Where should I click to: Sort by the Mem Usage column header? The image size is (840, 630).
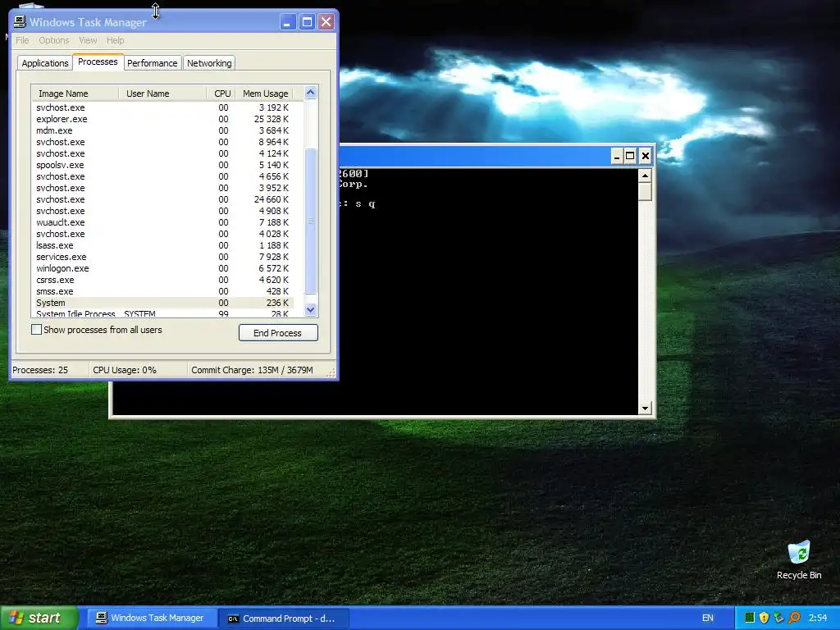click(x=263, y=94)
